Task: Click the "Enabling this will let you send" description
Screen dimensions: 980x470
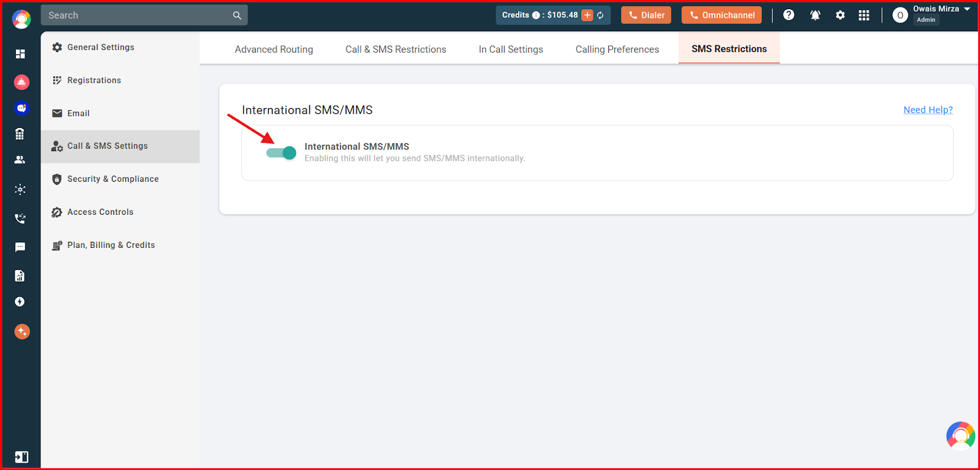Action: [415, 159]
